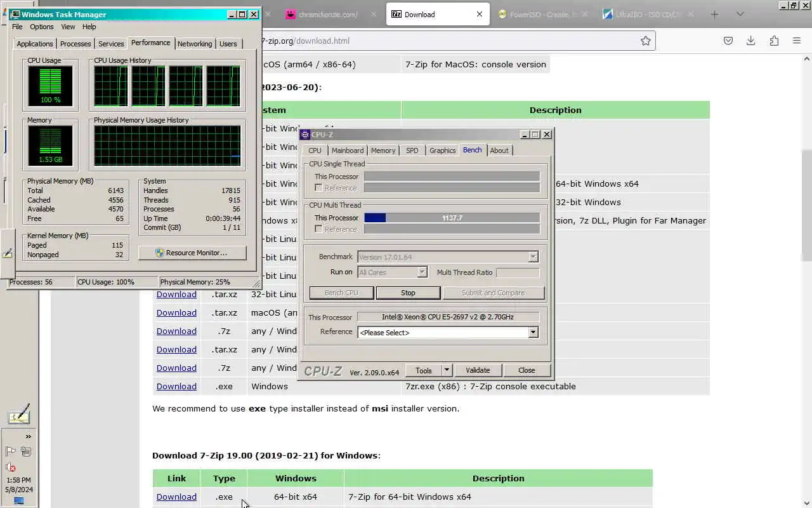The height and width of the screenshot is (508, 812).
Task: Stop the running CPU-Z benchmark
Action: (408, 293)
